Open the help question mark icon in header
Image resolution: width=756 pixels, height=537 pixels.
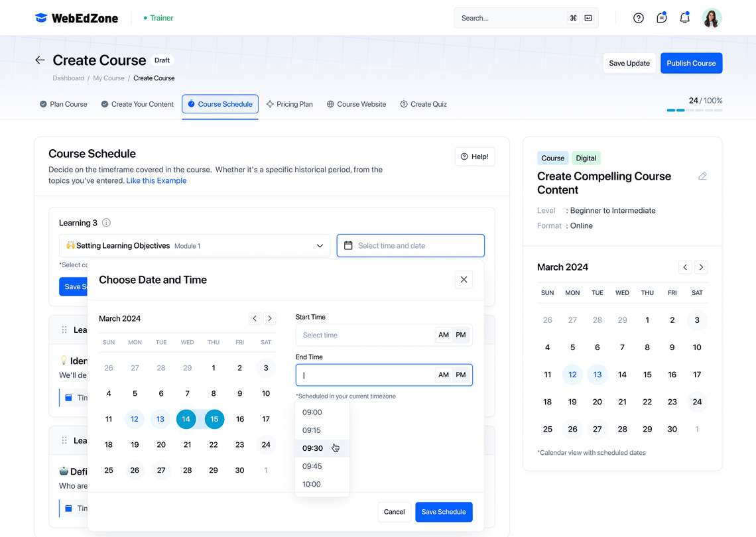(x=638, y=19)
